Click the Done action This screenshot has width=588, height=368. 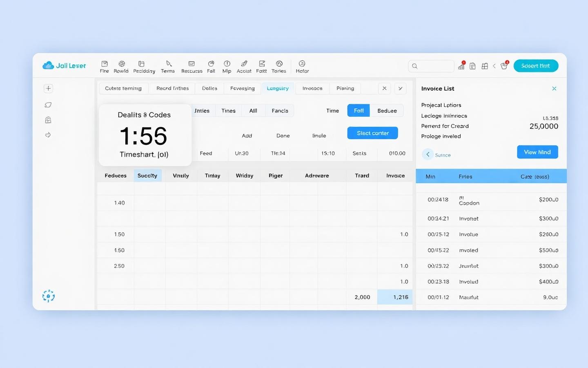click(x=283, y=136)
